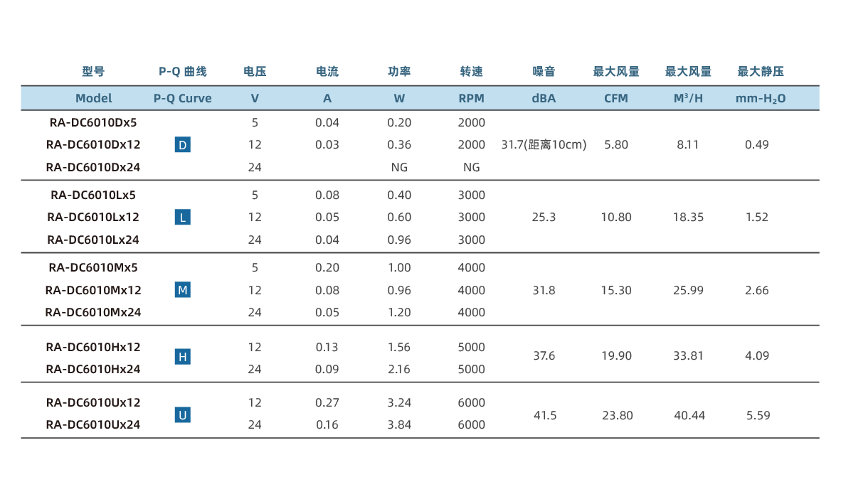Click CFM value 19.90
This screenshot has height=504, width=841.
(616, 355)
